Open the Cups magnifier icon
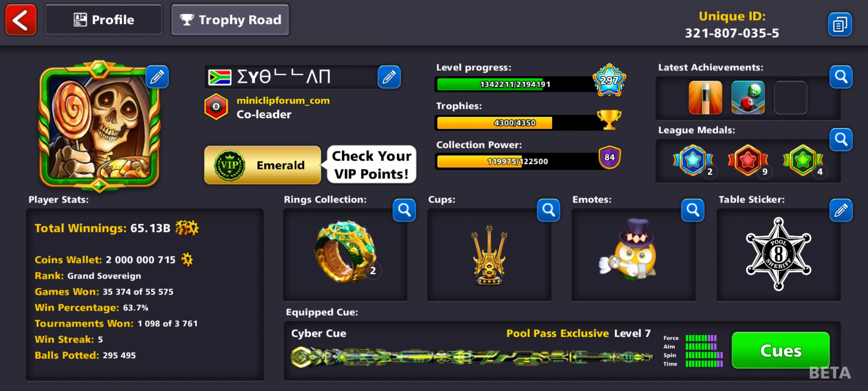This screenshot has height=391, width=868. coord(549,210)
